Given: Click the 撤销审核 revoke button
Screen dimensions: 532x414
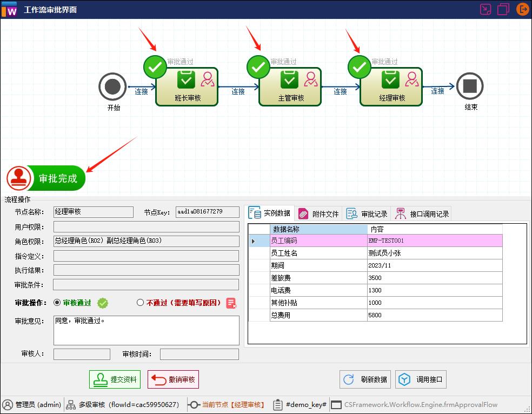Looking at the screenshot, I should coord(174,379).
